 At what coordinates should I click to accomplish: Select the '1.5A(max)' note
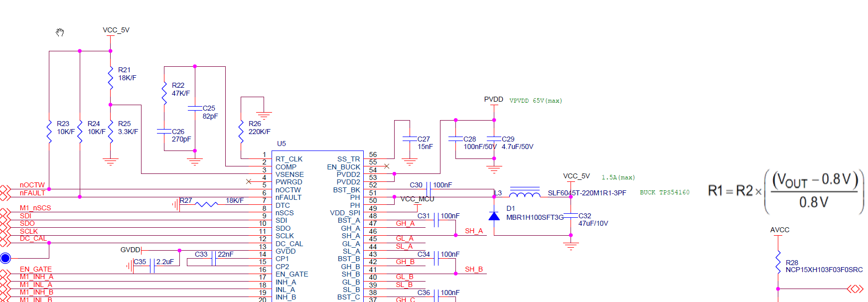pyautogui.click(x=618, y=177)
